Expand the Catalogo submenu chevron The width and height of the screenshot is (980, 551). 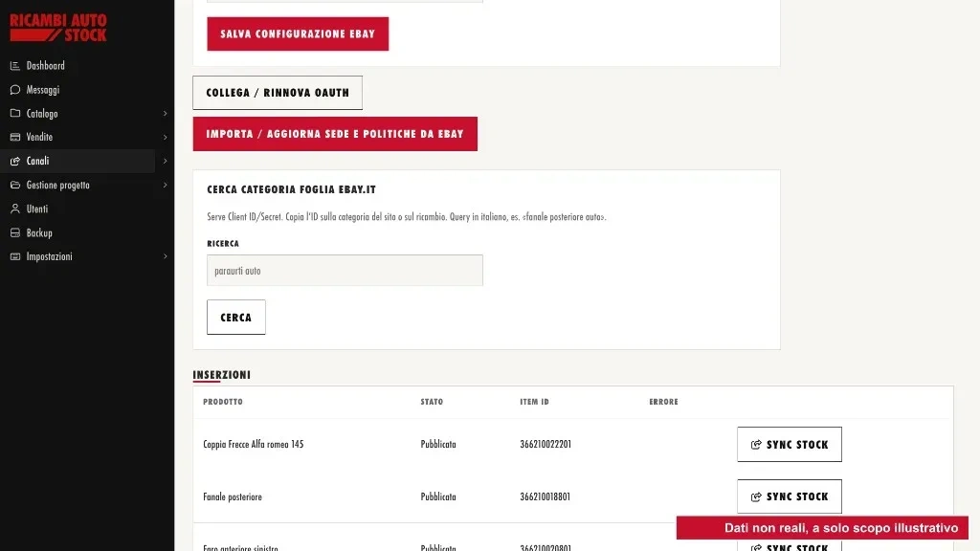point(165,113)
